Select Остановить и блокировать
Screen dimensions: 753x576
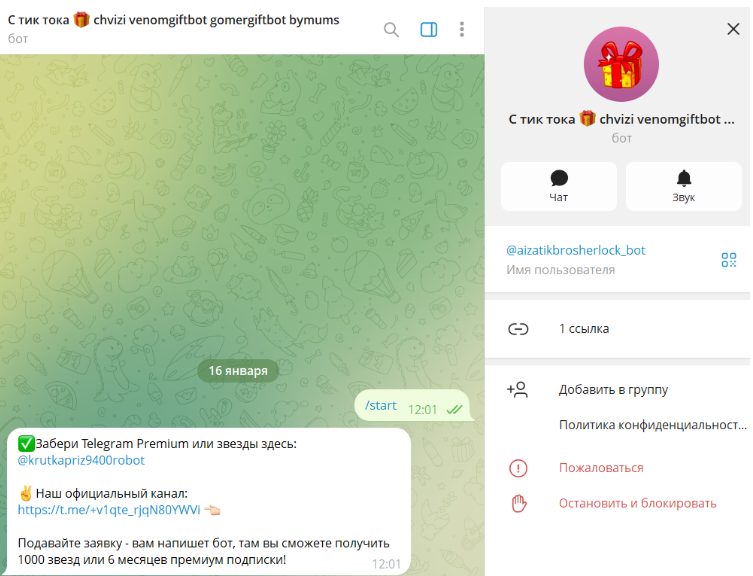[x=637, y=503]
